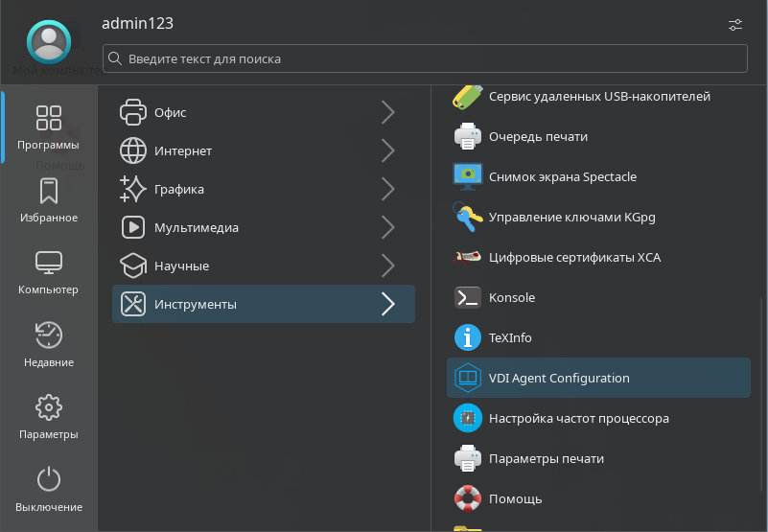The height and width of the screenshot is (532, 768).
Task: Select Очередь печати entry
Action: click(x=537, y=137)
